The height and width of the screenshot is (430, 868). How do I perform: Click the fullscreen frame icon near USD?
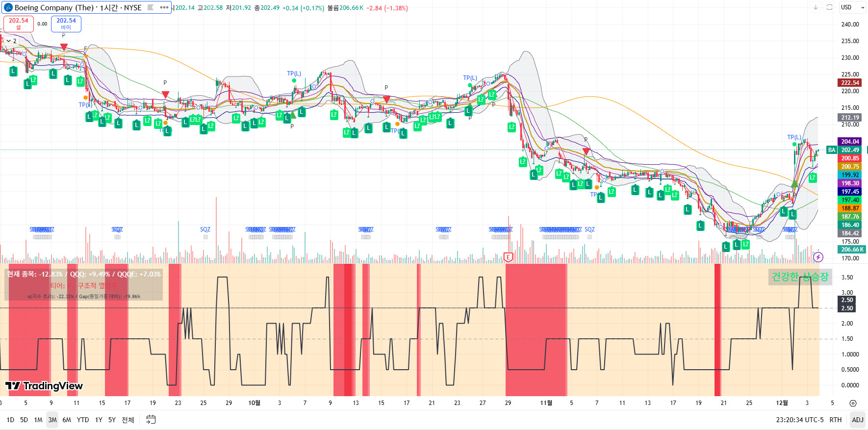coord(829,7)
